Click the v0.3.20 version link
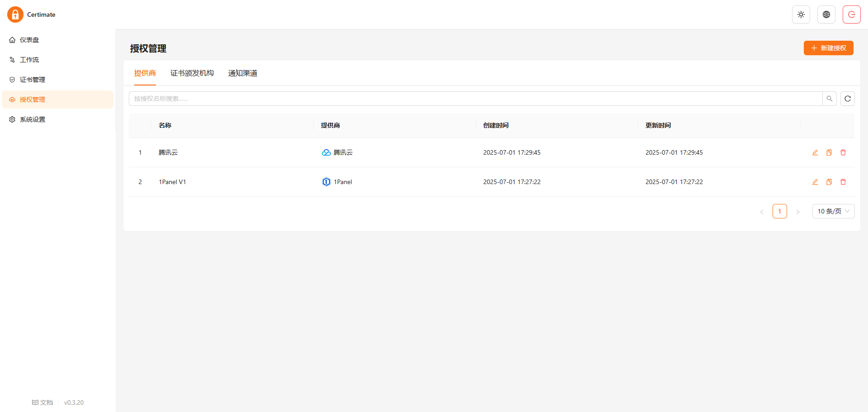Viewport: 868px width, 412px height. click(x=74, y=403)
